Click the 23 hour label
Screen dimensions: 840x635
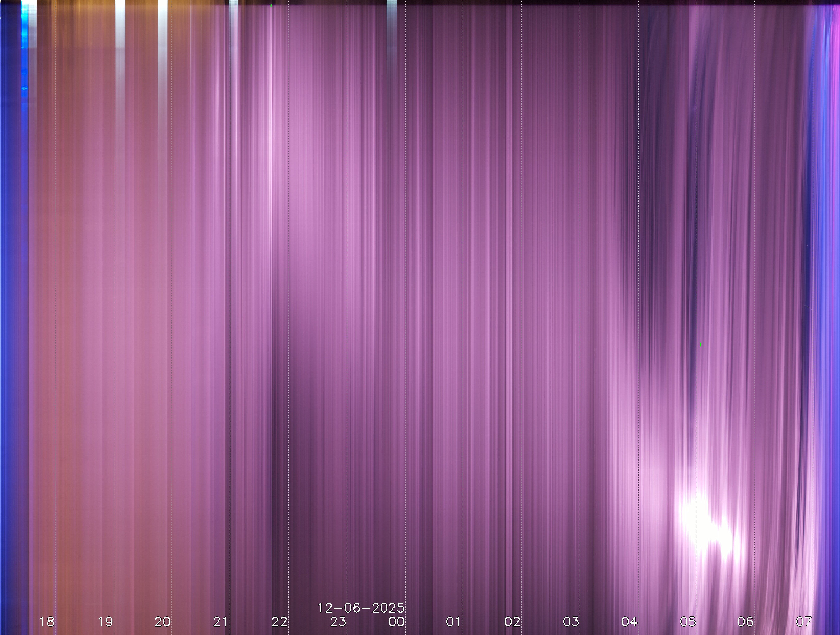(338, 622)
